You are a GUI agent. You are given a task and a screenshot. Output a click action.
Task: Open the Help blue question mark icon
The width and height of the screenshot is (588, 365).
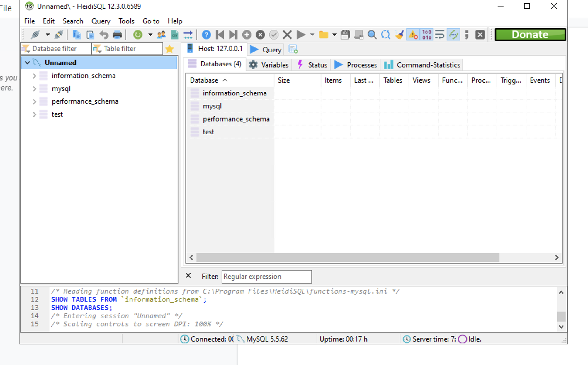pos(206,34)
